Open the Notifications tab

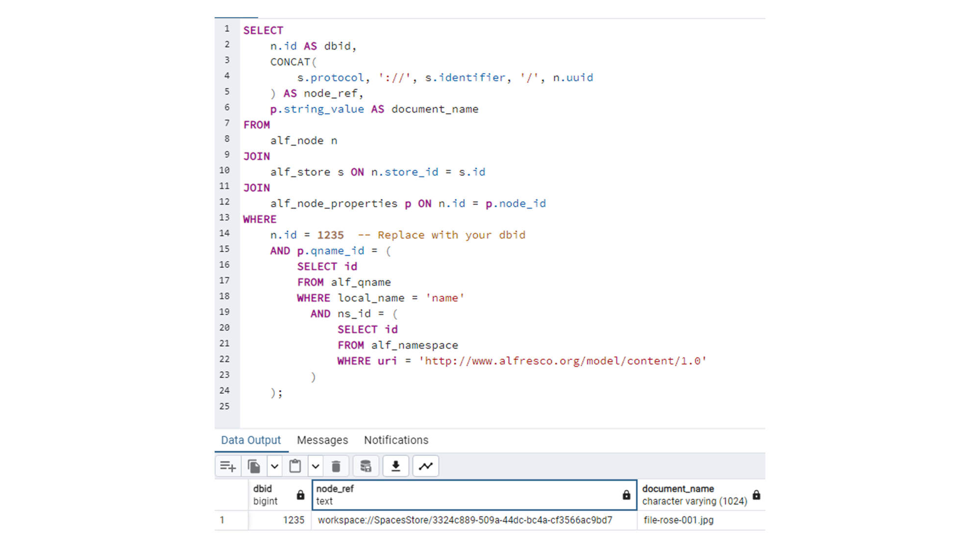[x=396, y=440]
